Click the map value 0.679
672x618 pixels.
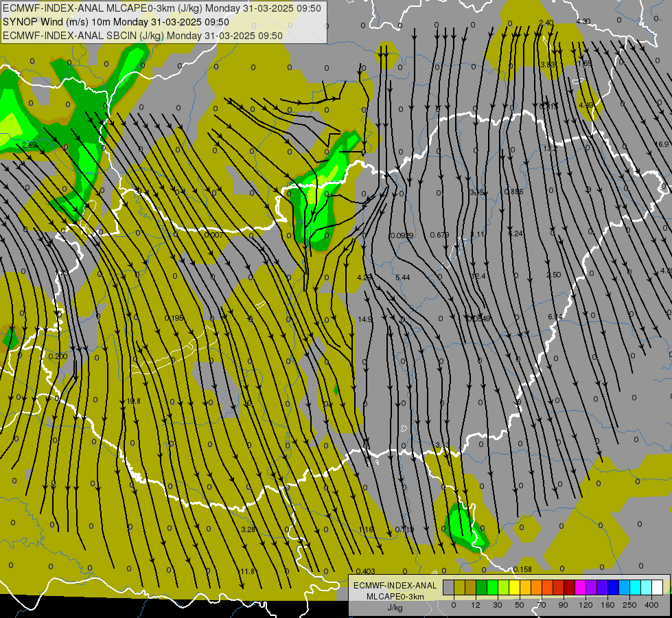coord(439,235)
